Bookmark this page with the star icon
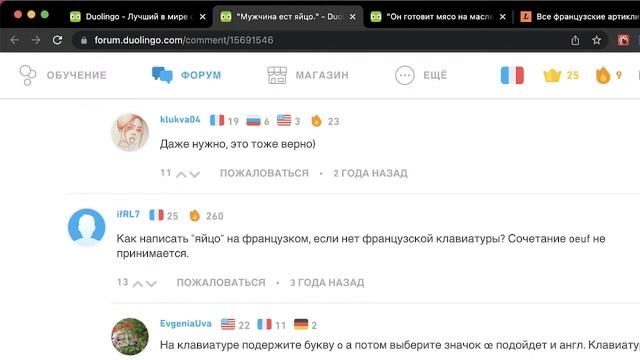 [596, 40]
